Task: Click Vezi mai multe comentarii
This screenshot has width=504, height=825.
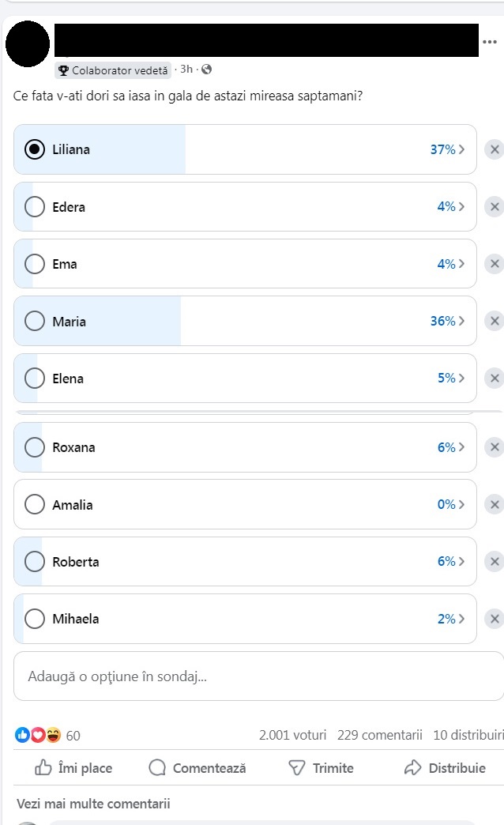Action: (x=93, y=804)
